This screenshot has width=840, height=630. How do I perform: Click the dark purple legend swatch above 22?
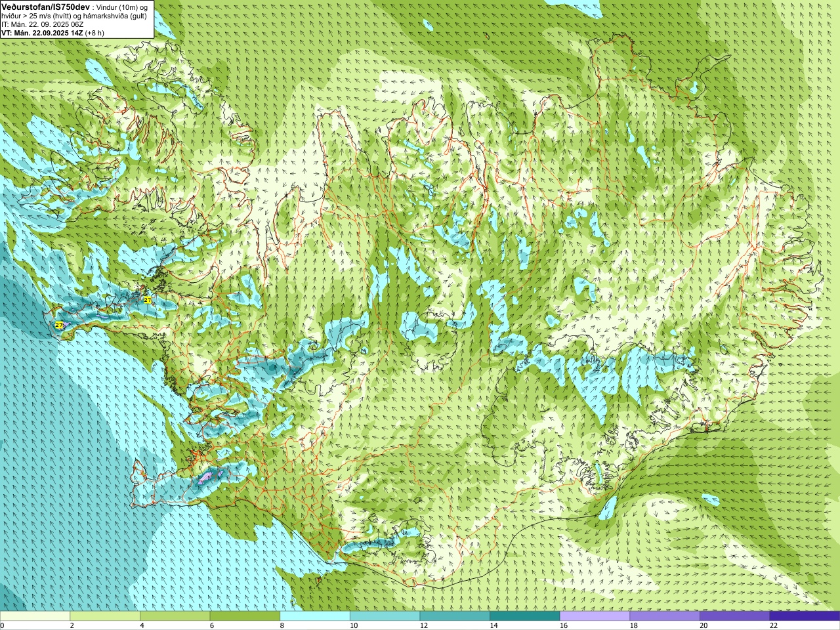tap(805, 616)
